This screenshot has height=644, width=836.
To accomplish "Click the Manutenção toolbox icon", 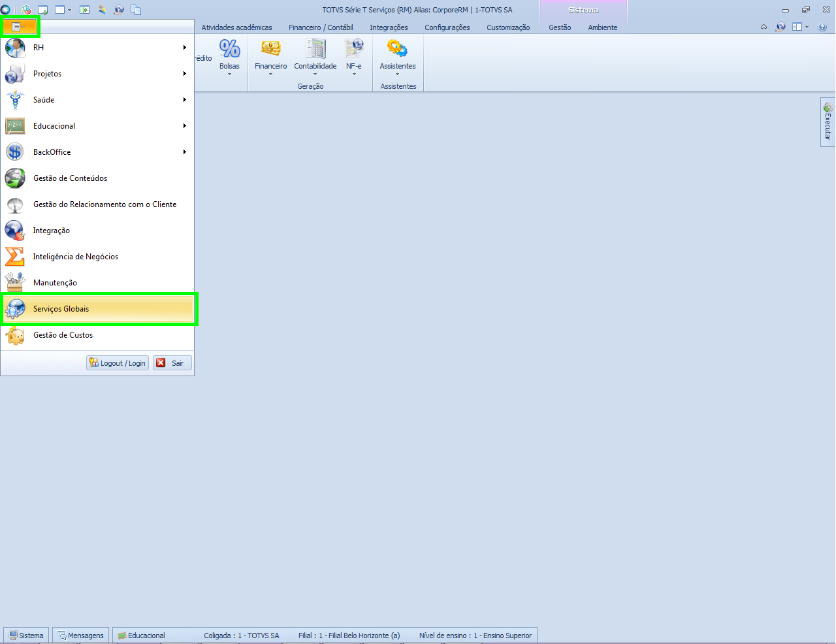I will click(15, 283).
